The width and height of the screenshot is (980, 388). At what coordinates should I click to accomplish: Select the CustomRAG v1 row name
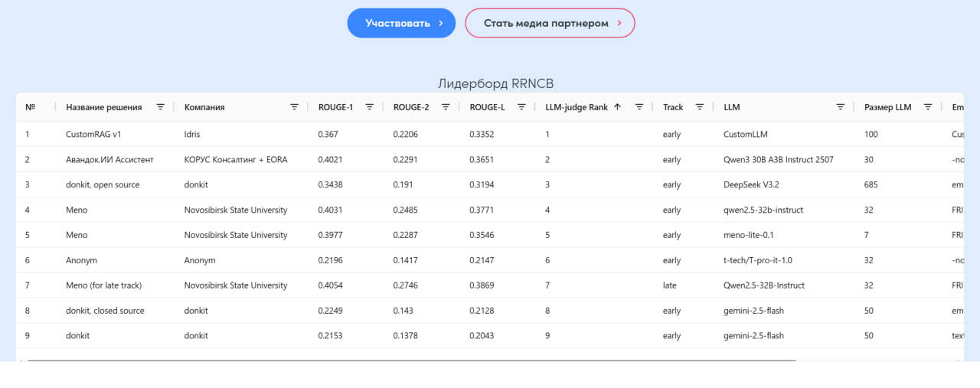(x=93, y=135)
